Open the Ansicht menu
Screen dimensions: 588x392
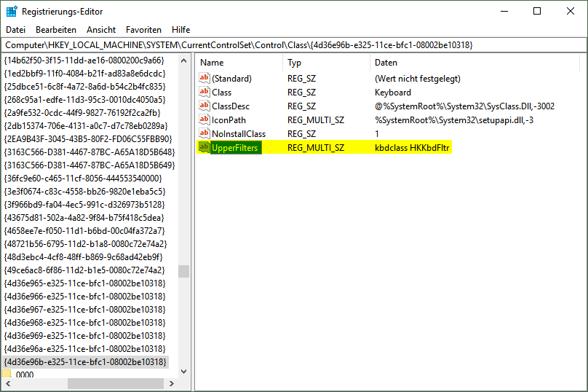(101, 30)
